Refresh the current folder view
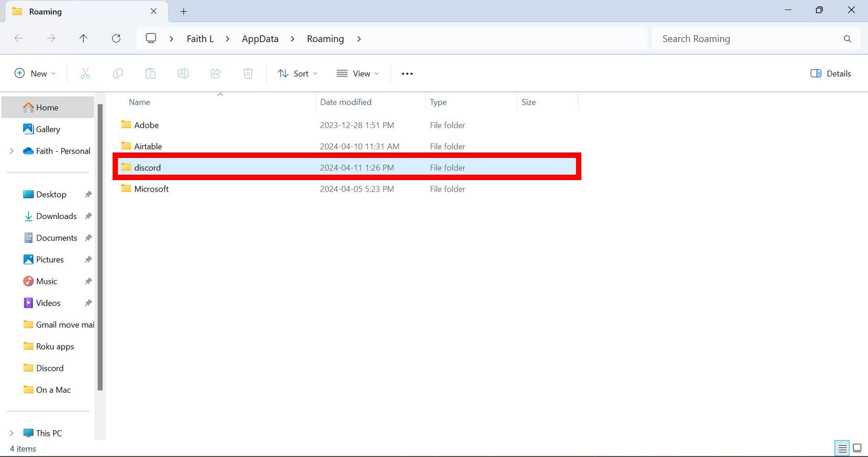 click(x=116, y=38)
